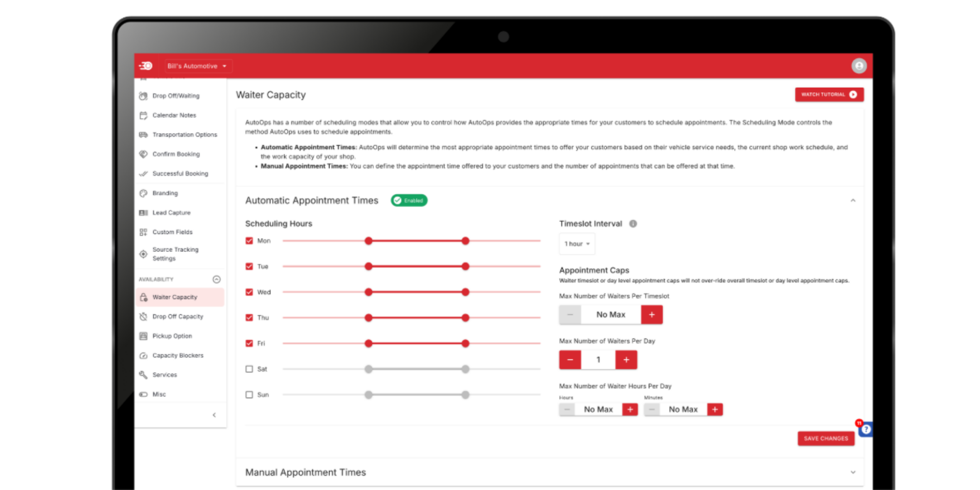Open Calendar Notes menu item

(180, 116)
